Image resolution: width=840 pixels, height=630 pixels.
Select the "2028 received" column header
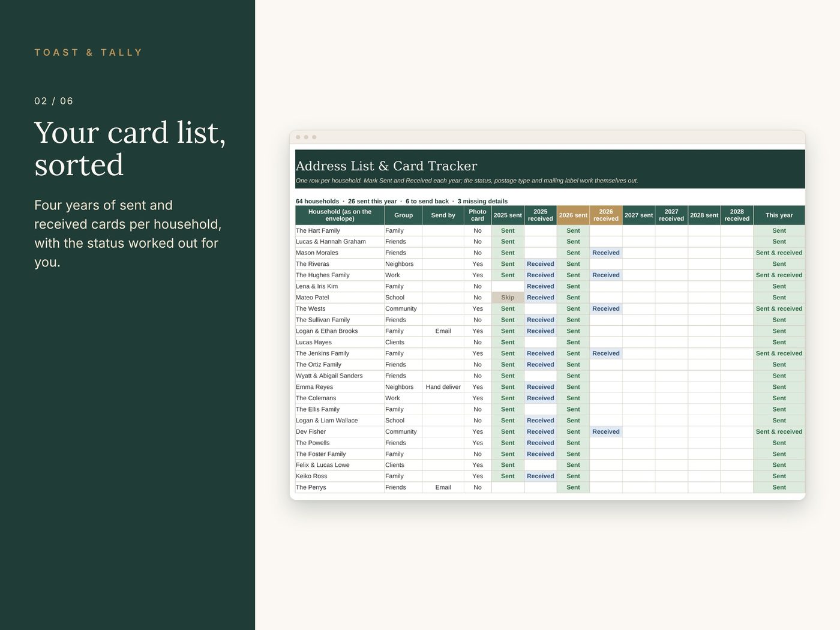pyautogui.click(x=737, y=215)
